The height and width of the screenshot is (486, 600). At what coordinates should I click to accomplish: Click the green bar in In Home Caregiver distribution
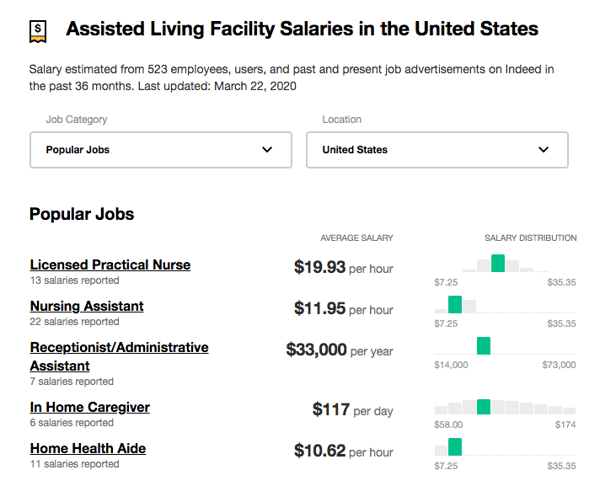coord(484,406)
